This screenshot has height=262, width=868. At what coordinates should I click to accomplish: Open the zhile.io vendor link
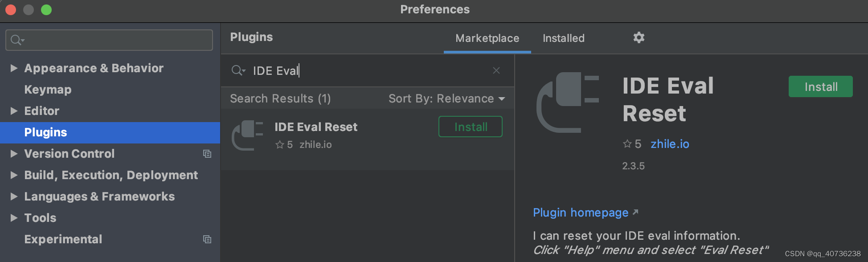coord(670,144)
